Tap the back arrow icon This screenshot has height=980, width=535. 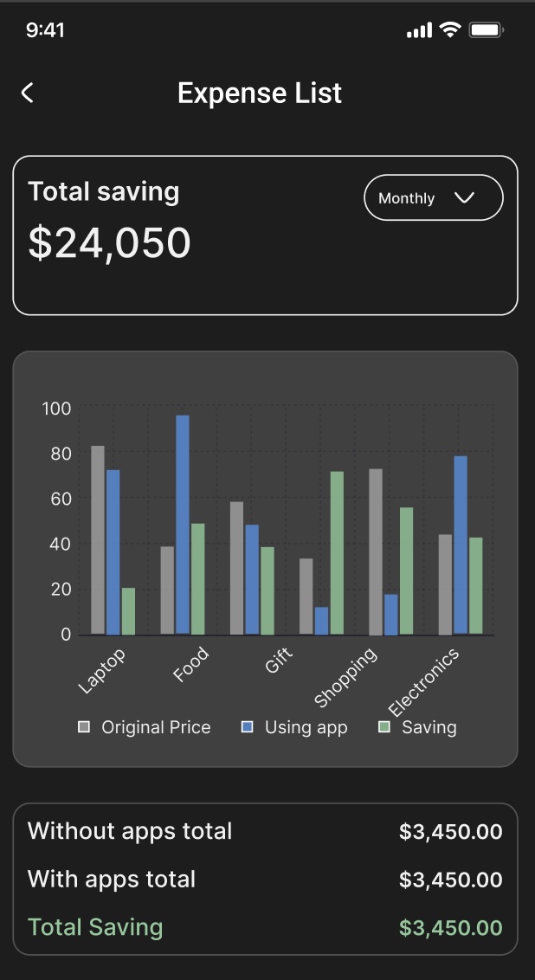point(28,93)
